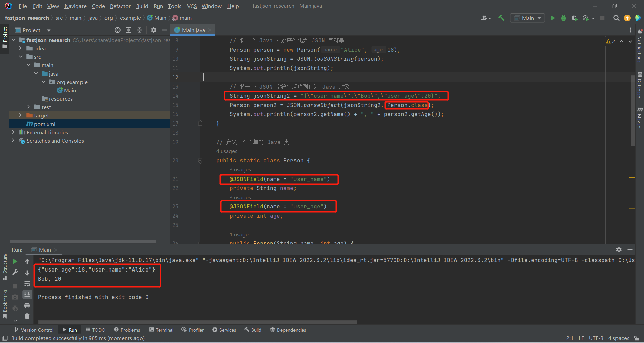Expand the test folder
Viewport: 644px width, 343px height.
click(29, 107)
